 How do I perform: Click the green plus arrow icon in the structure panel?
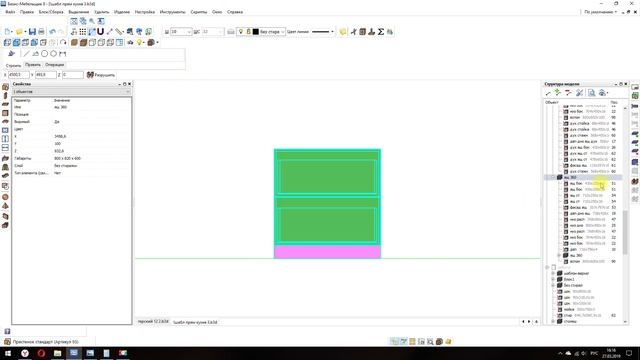point(558,93)
